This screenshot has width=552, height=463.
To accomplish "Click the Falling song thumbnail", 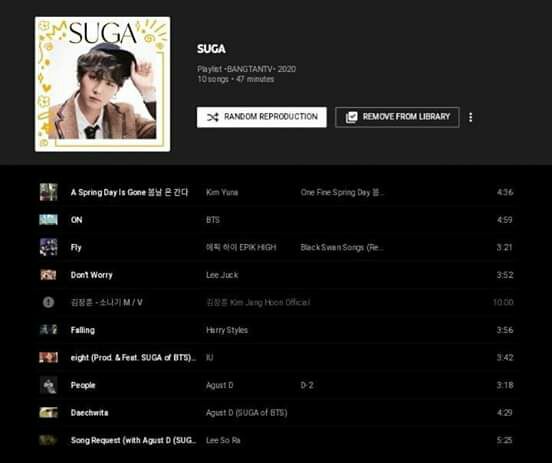I will pyautogui.click(x=48, y=330).
